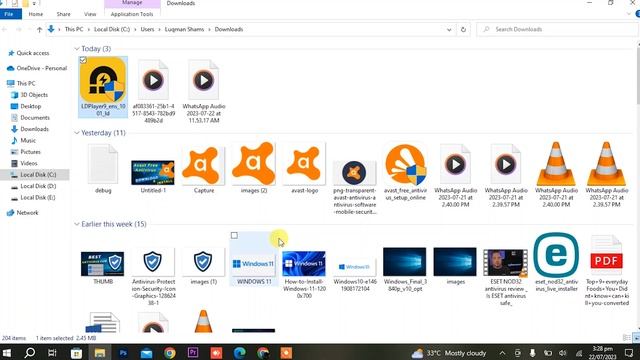Switch to the View ribbon tab
The image size is (640, 360).
pos(90,14)
